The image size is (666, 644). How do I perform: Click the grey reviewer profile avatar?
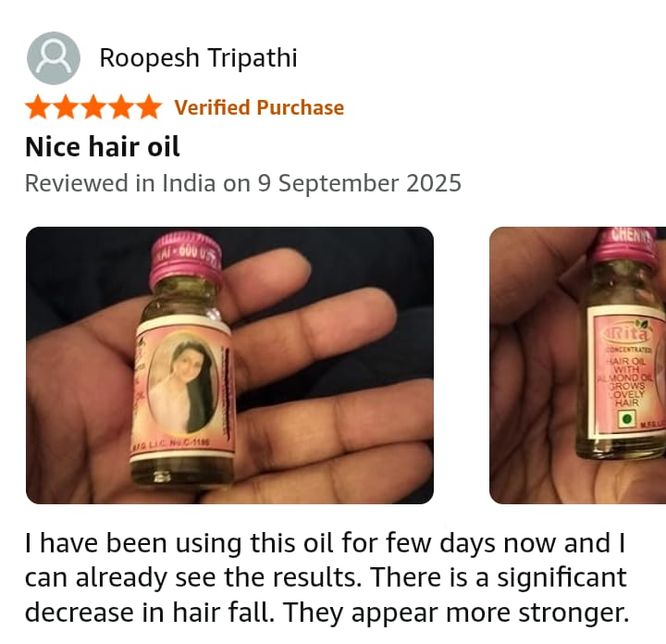click(54, 58)
